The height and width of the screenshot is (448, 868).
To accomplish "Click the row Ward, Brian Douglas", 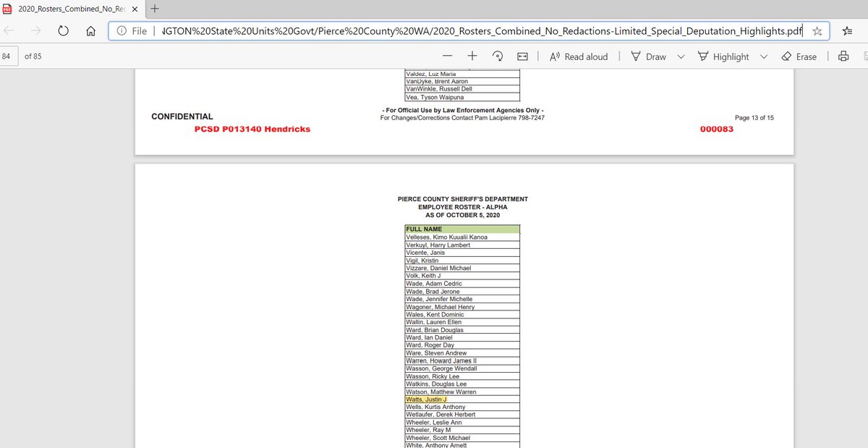I will [462, 330].
